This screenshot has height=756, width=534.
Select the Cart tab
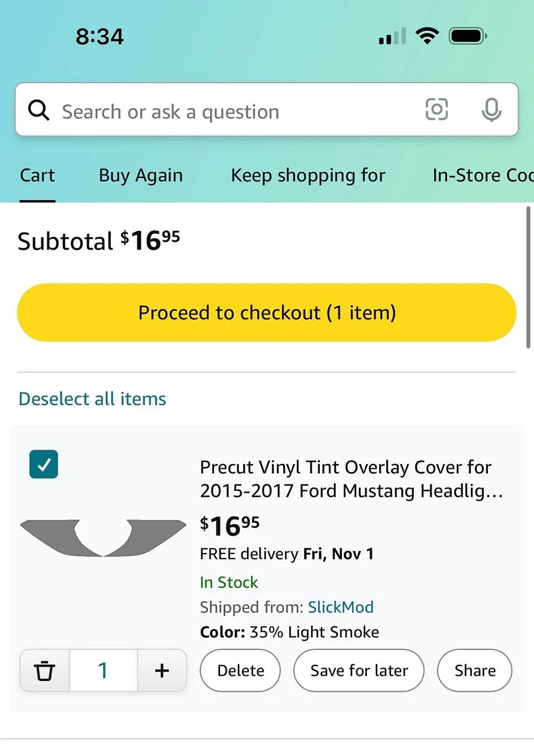click(37, 176)
